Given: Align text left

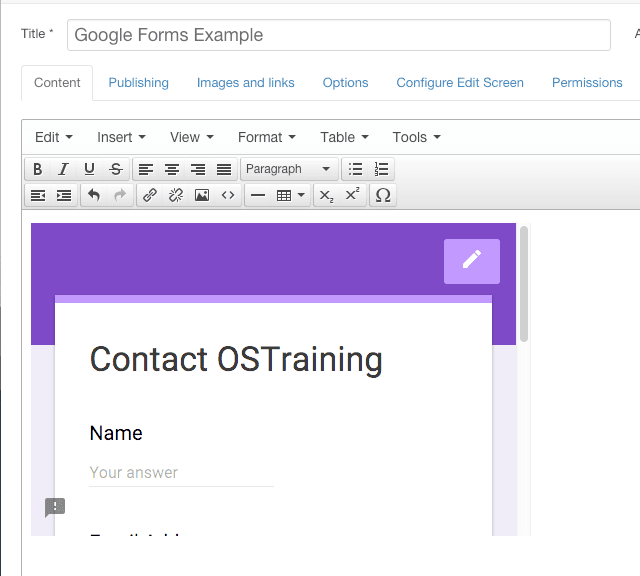Looking at the screenshot, I should (146, 169).
